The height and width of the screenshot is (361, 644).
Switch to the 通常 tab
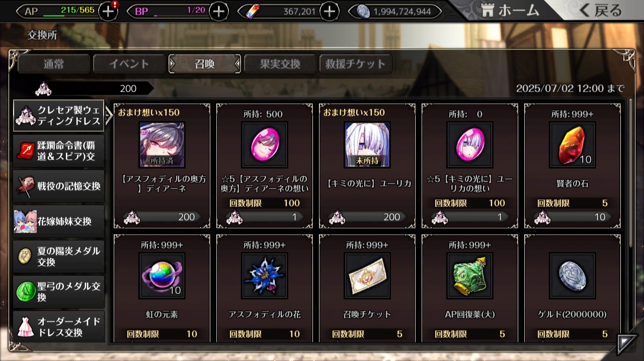coord(54,64)
